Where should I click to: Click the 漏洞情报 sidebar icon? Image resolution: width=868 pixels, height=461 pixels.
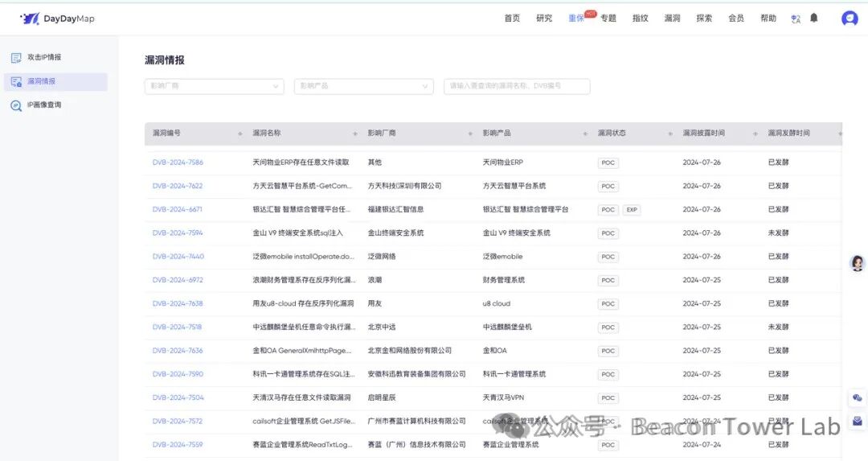(16, 81)
